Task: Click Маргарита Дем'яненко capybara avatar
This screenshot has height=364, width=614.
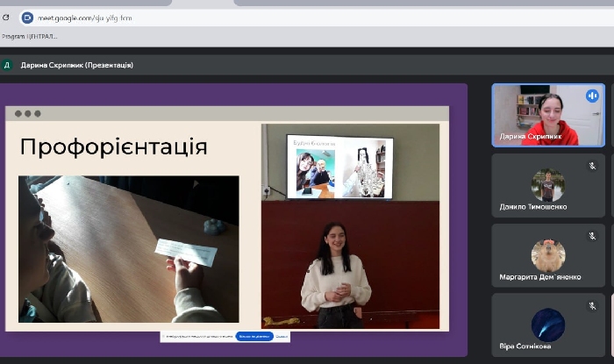Action: (x=547, y=254)
